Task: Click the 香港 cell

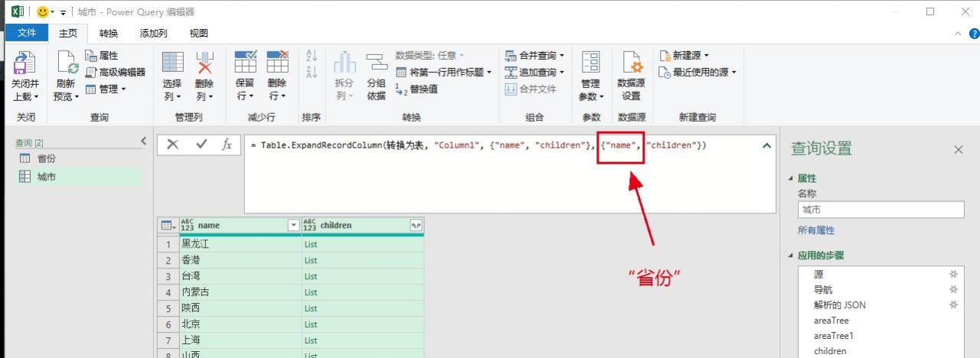Action: tap(240, 260)
